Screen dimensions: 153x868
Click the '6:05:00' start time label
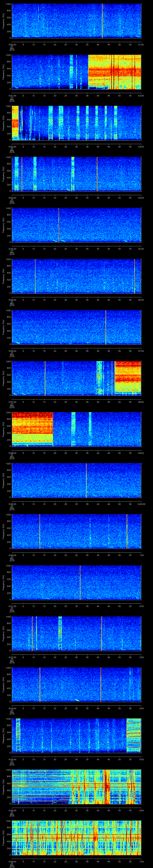(12, 810)
